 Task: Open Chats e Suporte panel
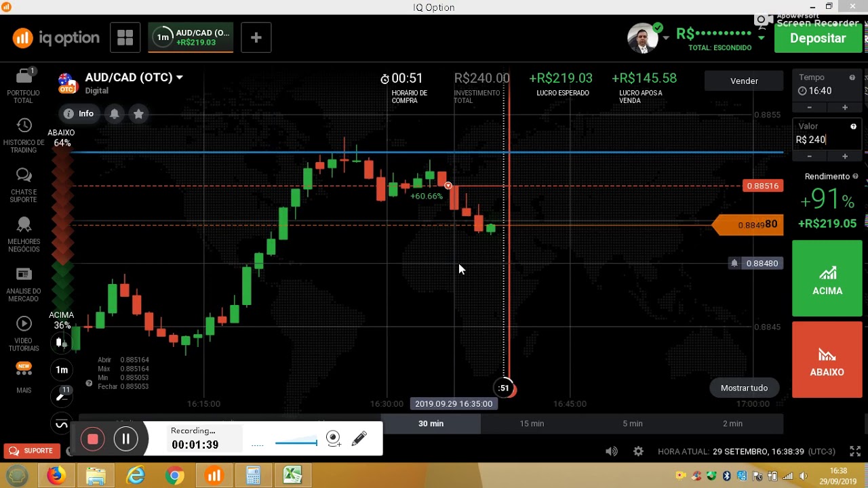point(24,185)
